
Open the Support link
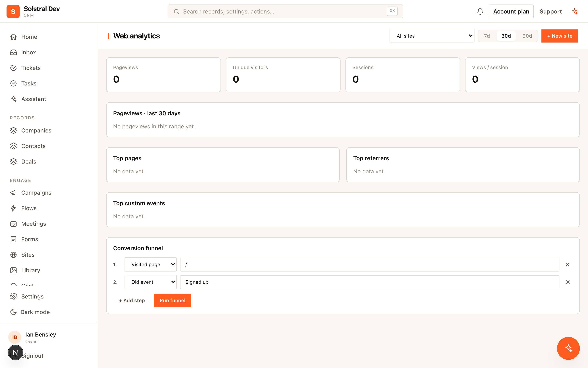(551, 11)
